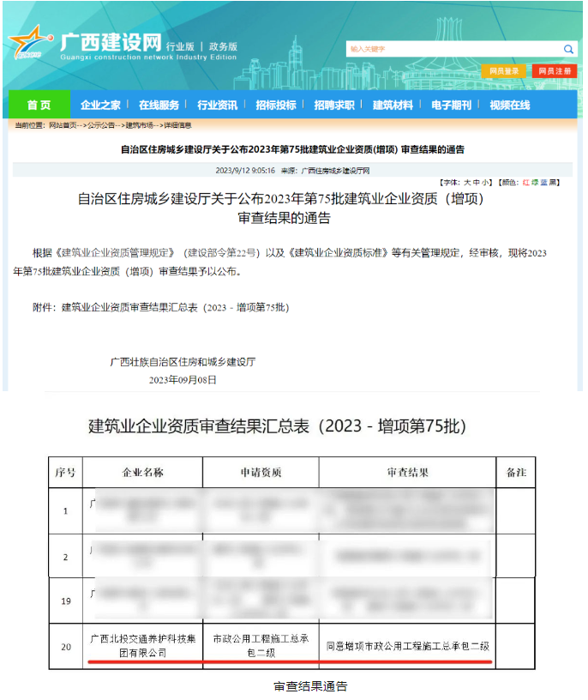Click the search magnifier icon

(x=568, y=49)
